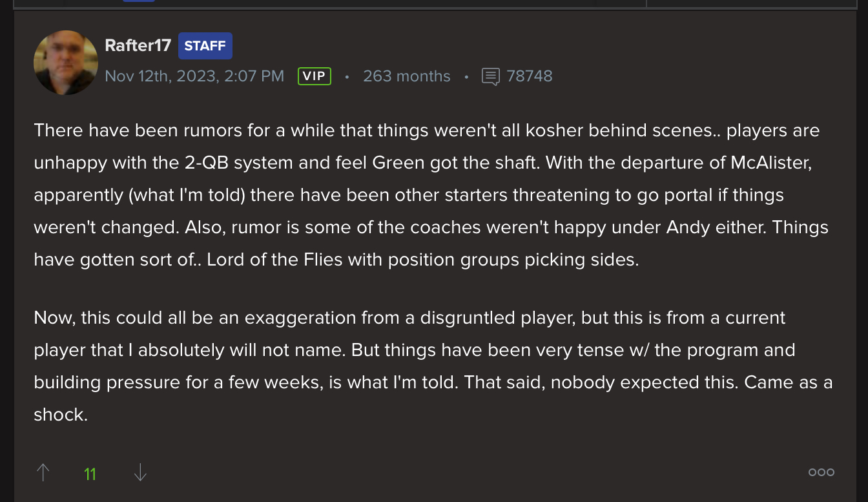Click the word shock ending the post
Image resolution: width=868 pixels, height=502 pixels.
(x=59, y=414)
